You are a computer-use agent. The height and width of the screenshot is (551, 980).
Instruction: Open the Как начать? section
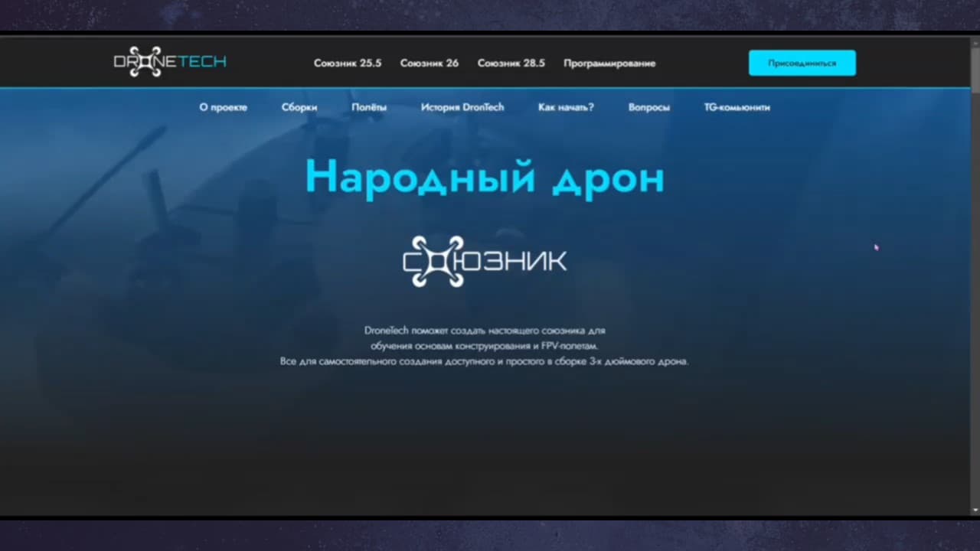tap(566, 107)
